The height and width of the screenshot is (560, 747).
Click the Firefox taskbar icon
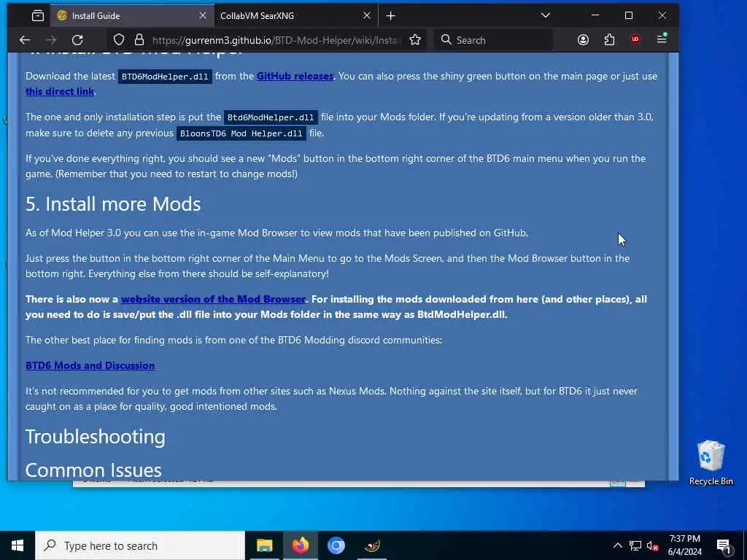click(x=300, y=545)
